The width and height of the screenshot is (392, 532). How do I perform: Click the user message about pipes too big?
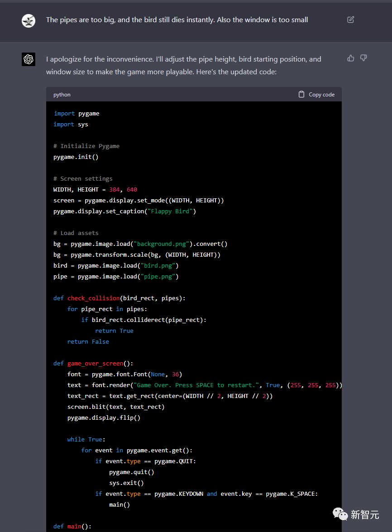pos(177,19)
